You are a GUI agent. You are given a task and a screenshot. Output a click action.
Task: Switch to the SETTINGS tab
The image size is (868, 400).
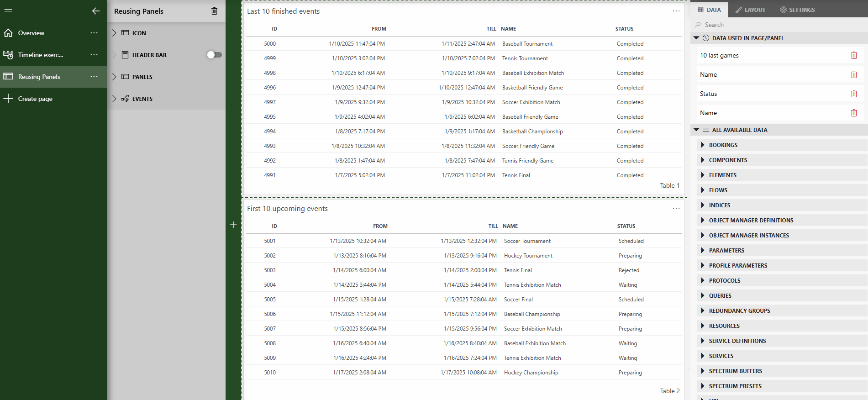tap(797, 10)
